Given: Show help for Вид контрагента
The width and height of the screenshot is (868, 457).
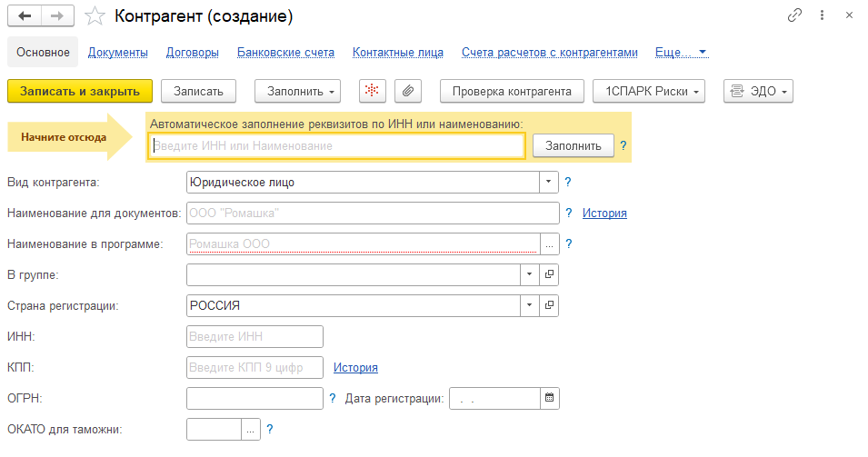Looking at the screenshot, I should (x=567, y=182).
